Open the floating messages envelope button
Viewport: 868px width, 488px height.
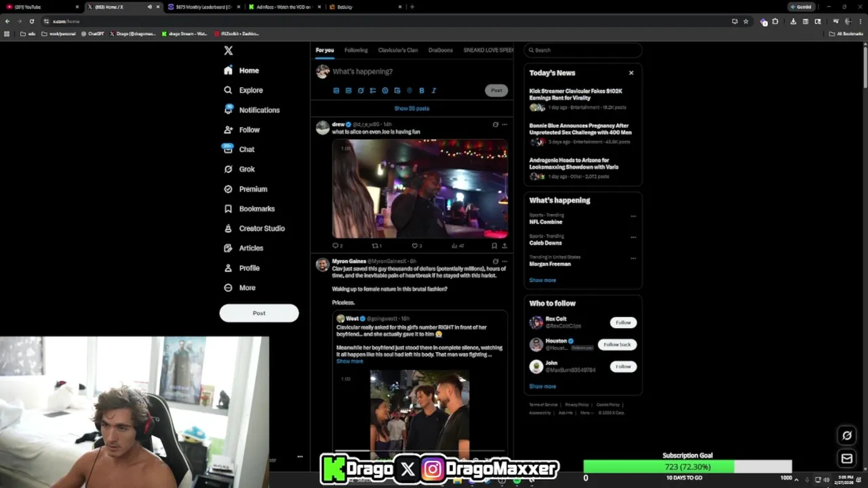pos(847,459)
